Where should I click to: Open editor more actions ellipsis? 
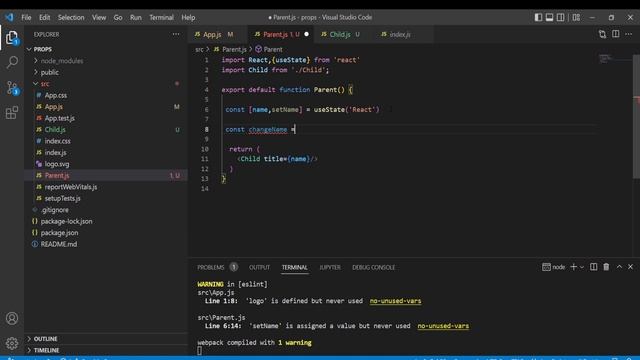point(629,34)
